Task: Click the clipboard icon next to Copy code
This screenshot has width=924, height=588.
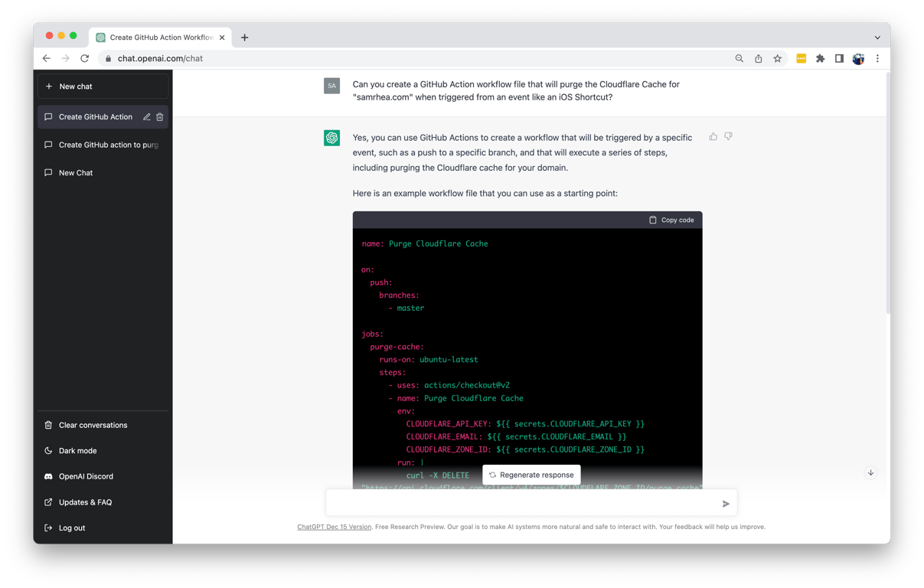Action: click(x=653, y=220)
